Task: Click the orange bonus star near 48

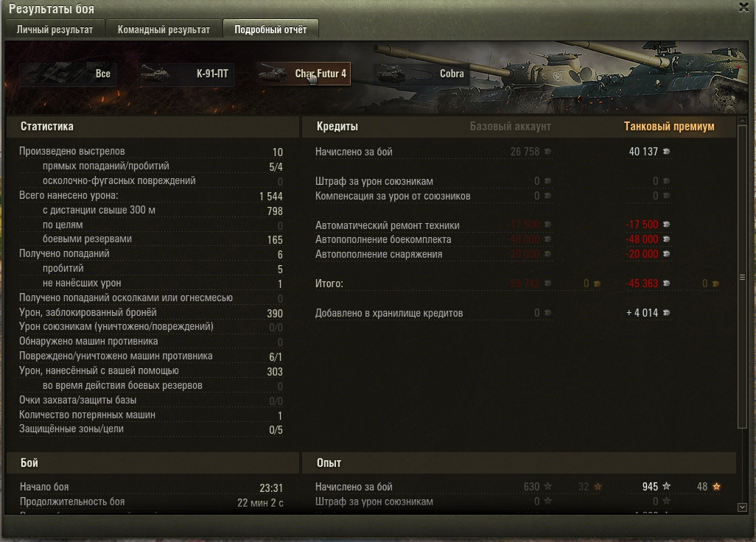Action: coord(716,487)
